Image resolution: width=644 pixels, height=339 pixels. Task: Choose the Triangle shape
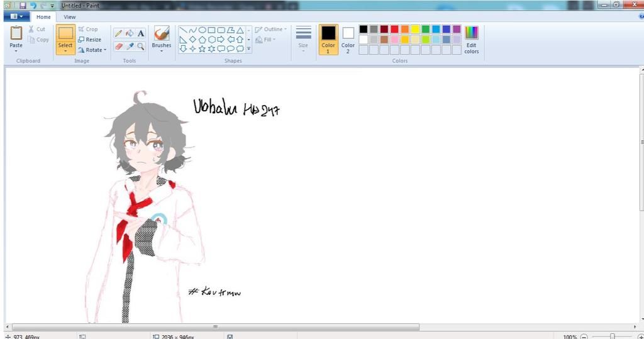(x=240, y=30)
